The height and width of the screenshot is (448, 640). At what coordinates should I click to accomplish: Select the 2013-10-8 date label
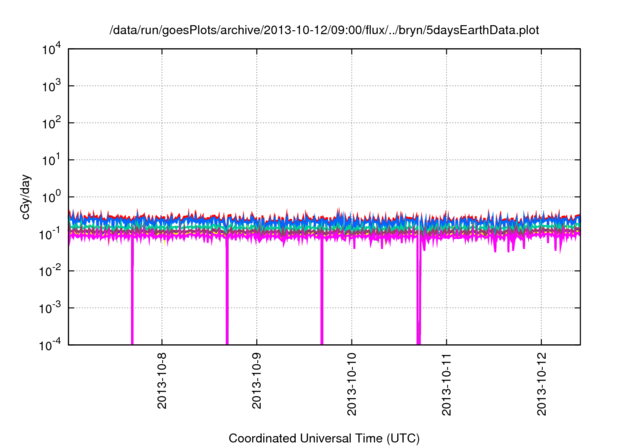(162, 381)
